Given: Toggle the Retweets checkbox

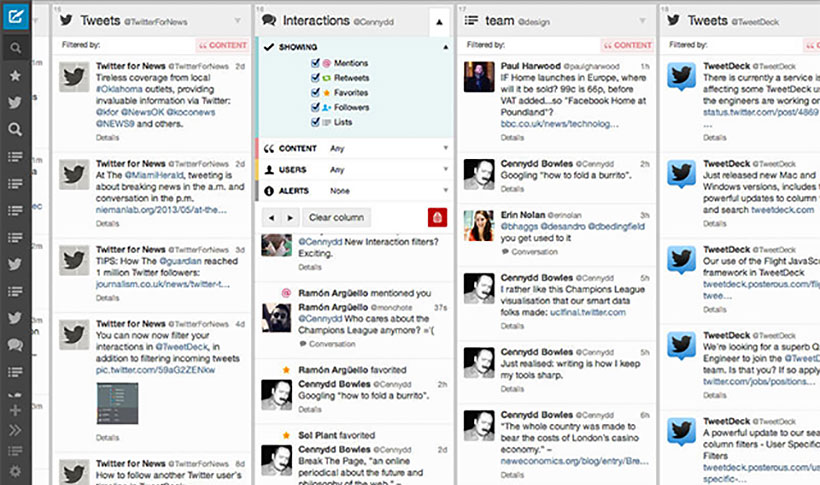Looking at the screenshot, I should pos(315,77).
